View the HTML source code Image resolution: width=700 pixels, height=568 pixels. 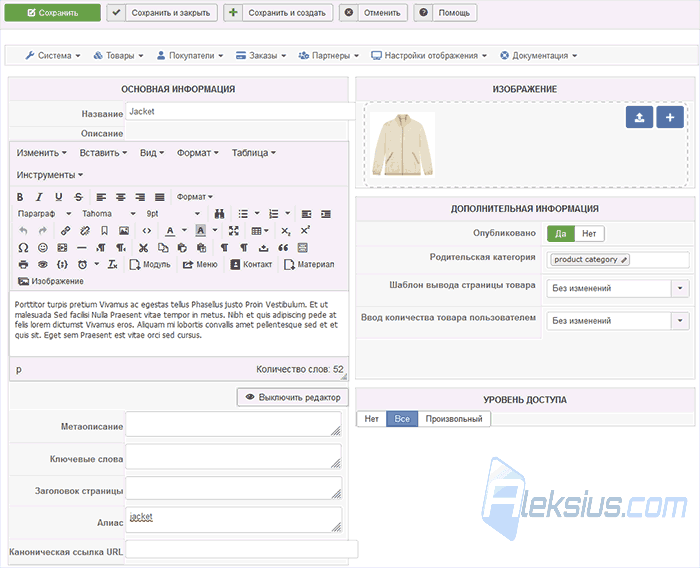(x=146, y=231)
